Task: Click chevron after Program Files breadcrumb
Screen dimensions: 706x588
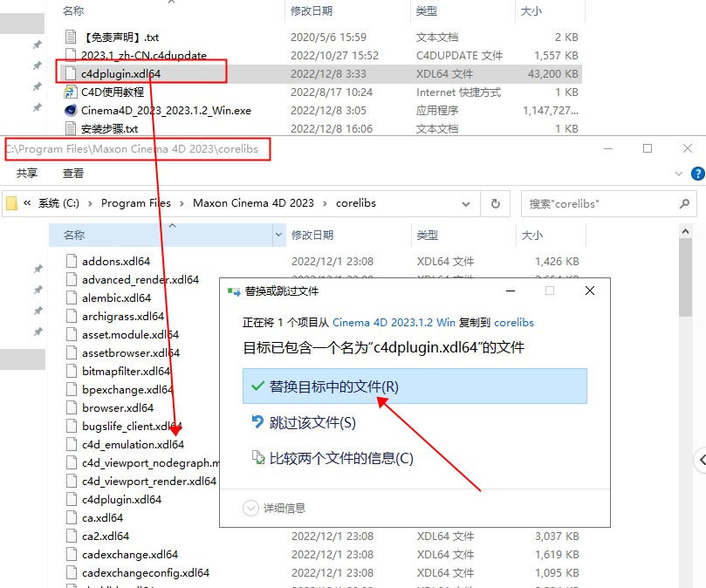Action: pyautogui.click(x=182, y=203)
